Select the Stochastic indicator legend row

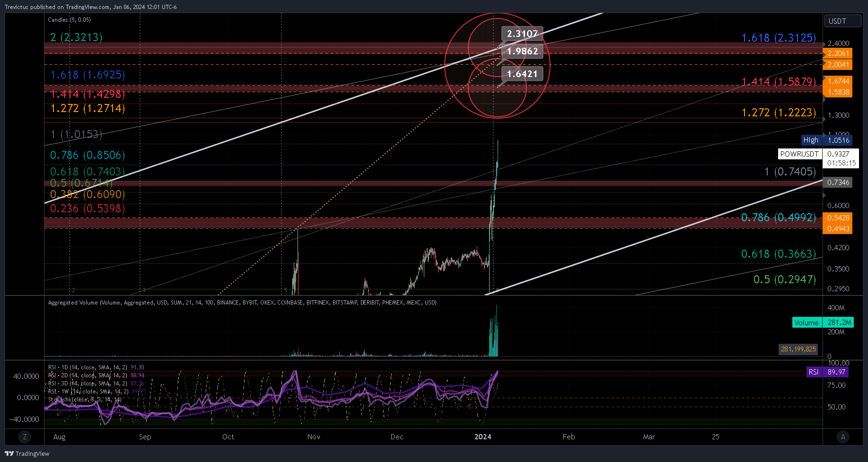point(85,400)
